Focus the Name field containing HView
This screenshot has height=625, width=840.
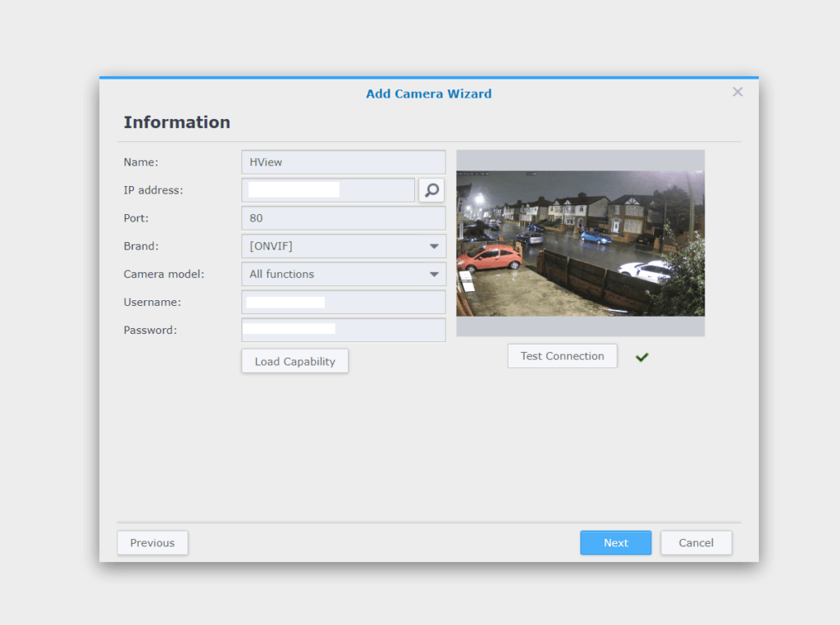[343, 162]
